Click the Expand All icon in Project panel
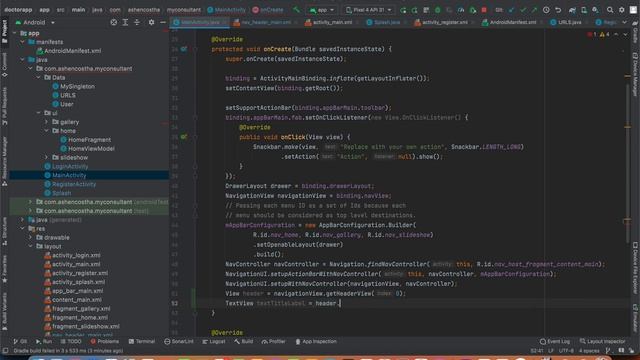This screenshot has width=640, height=360. pyautogui.click(x=125, y=22)
